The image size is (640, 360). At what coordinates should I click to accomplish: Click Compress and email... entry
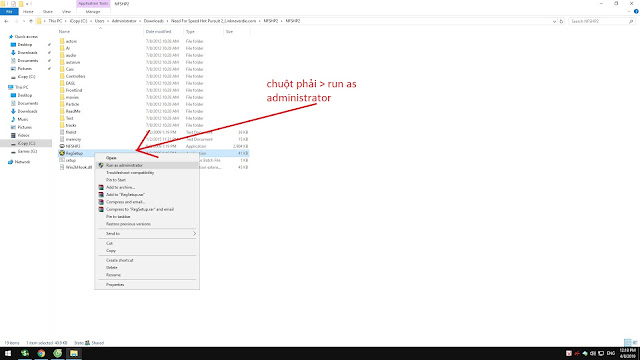(147, 202)
